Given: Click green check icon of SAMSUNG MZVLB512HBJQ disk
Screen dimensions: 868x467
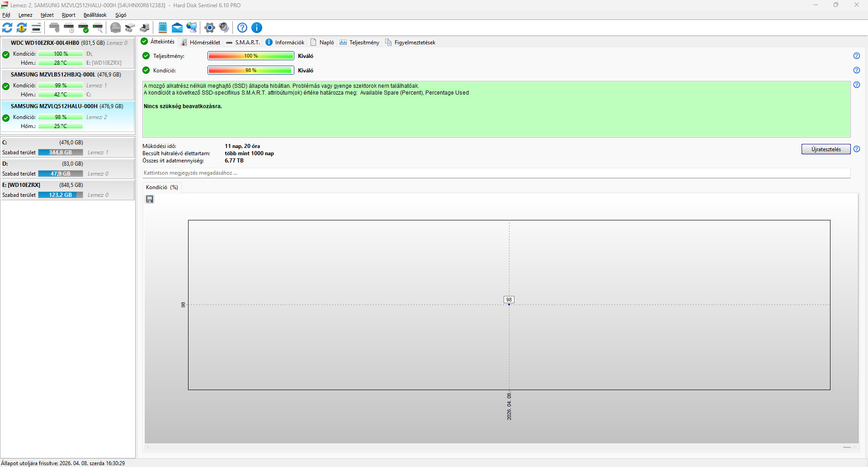Looking at the screenshot, I should pos(6,86).
